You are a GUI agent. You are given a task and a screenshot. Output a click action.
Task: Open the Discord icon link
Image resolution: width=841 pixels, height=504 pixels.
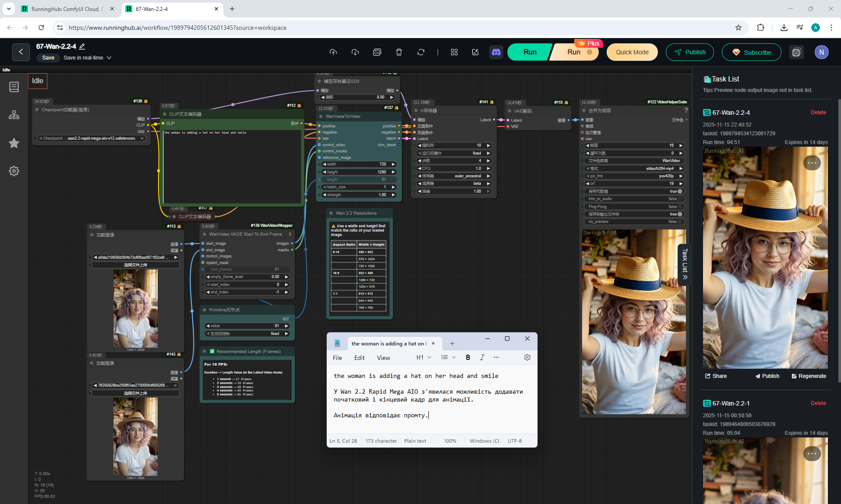[x=496, y=52]
